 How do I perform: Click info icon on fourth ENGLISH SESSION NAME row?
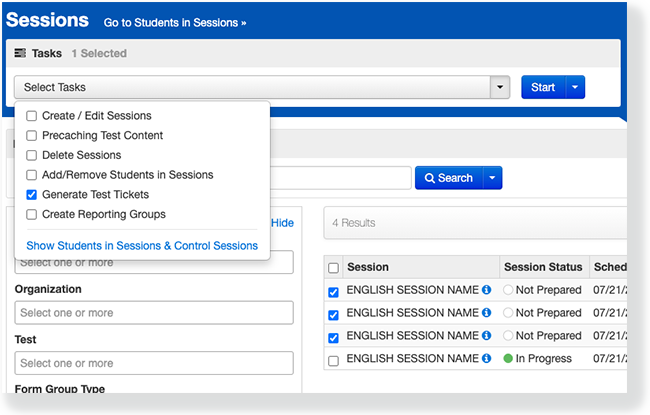coord(487,359)
